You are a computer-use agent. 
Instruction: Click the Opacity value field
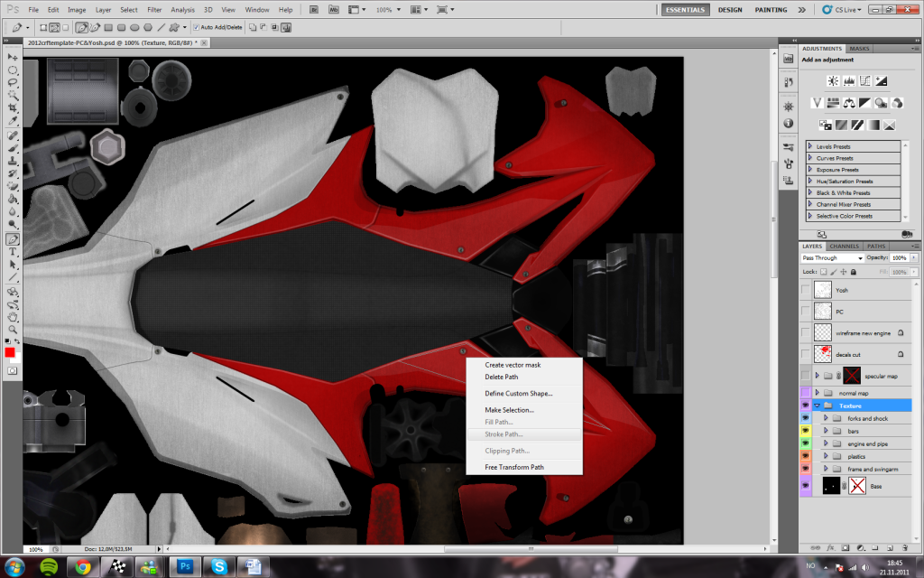900,257
